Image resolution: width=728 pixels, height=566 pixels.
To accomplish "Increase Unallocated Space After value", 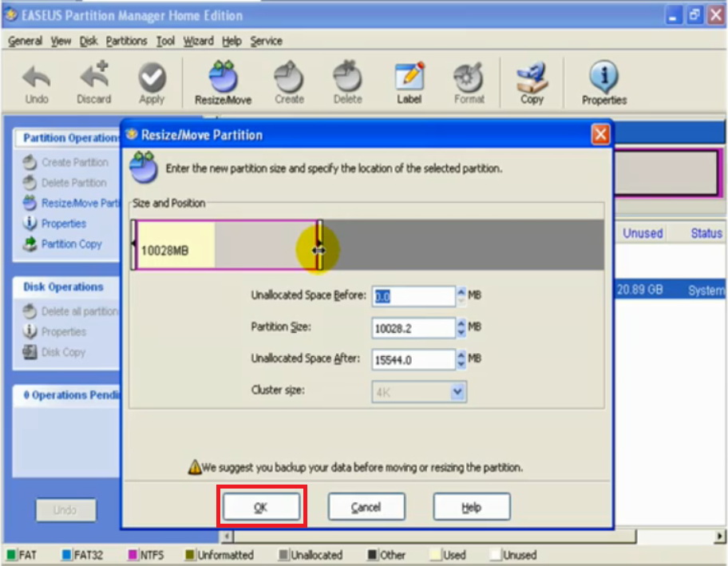I will point(461,354).
